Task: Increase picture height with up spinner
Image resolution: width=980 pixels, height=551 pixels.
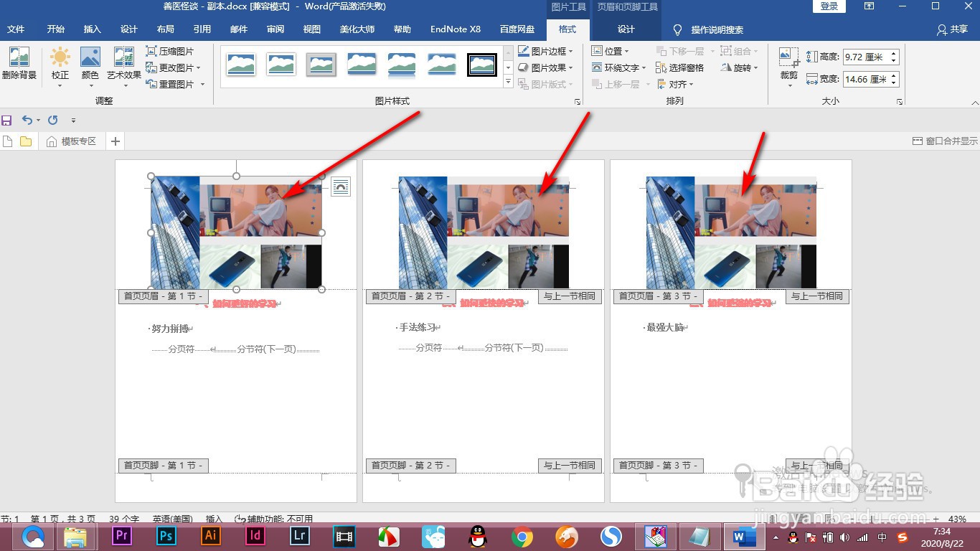Action: click(894, 54)
